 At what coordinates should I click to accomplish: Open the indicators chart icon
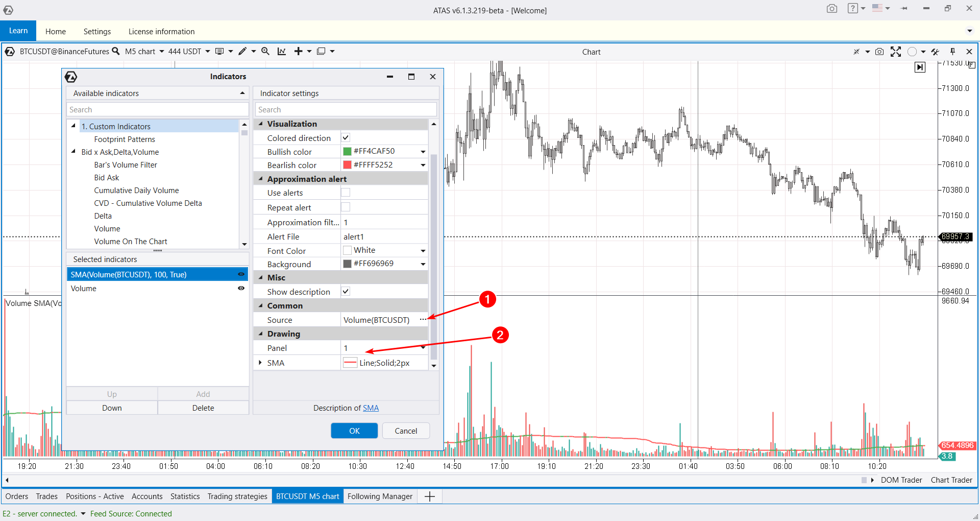tap(282, 51)
